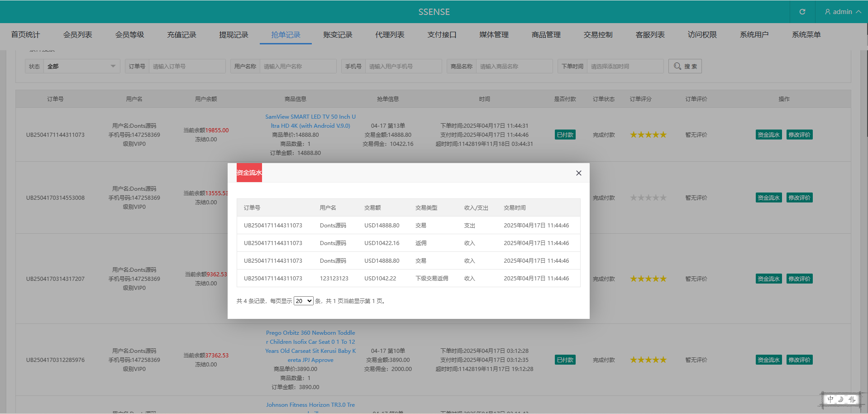
Task: Click 修改评价 for order UB2504170314553008
Action: pyautogui.click(x=799, y=197)
